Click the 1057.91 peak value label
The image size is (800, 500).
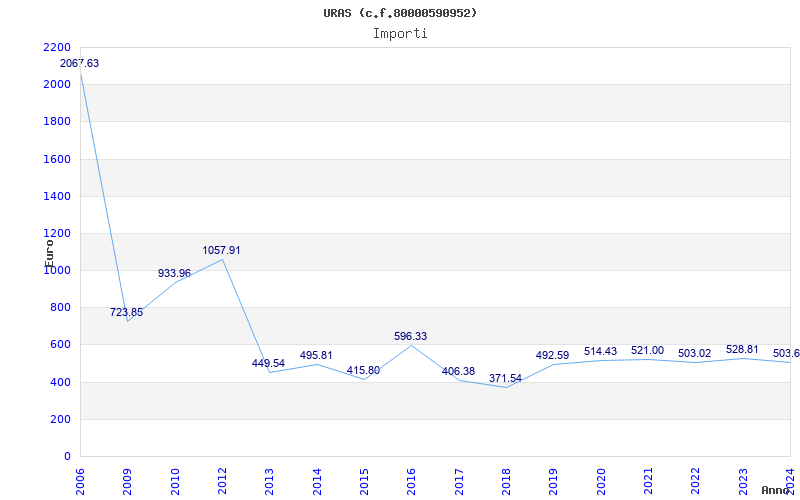tap(221, 251)
